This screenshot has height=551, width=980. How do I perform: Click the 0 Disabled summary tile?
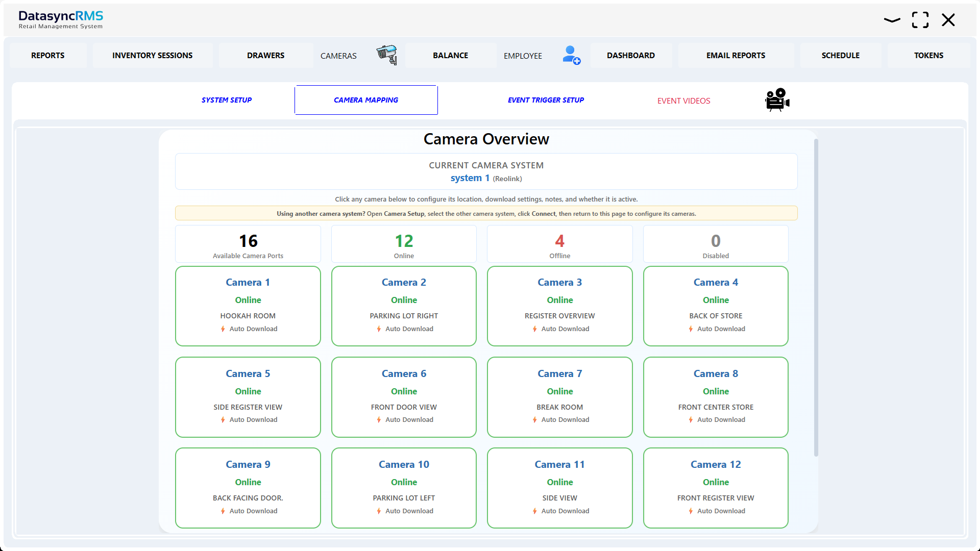point(716,244)
